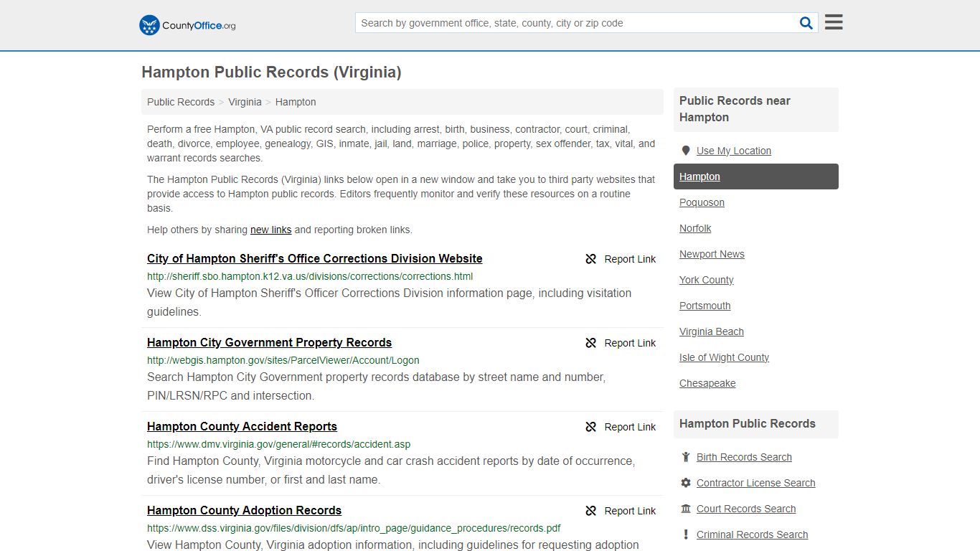Open Contractor License Search link
This screenshot has width=980, height=551.
tap(756, 483)
